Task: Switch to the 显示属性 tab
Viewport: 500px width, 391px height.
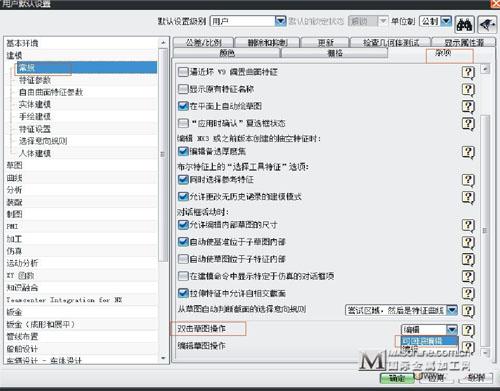Action: click(464, 43)
